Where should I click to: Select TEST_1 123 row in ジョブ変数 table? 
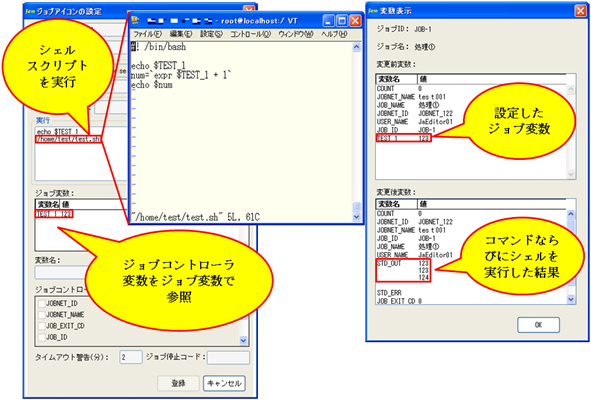54,214
